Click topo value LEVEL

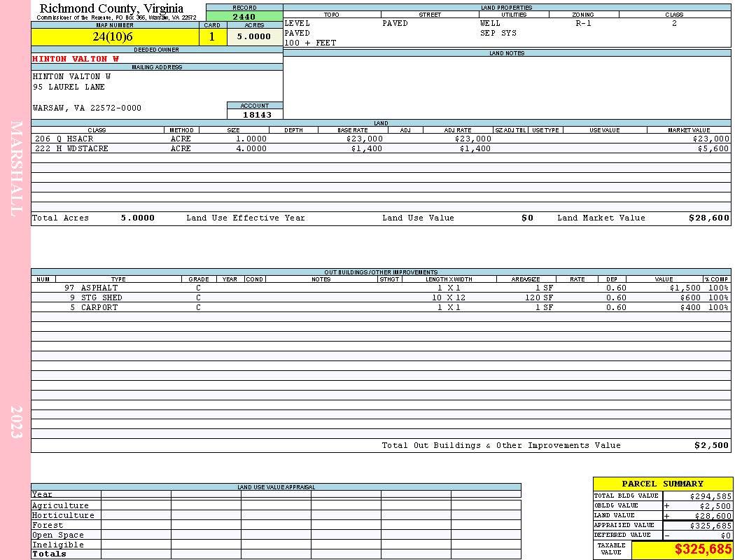(x=297, y=23)
